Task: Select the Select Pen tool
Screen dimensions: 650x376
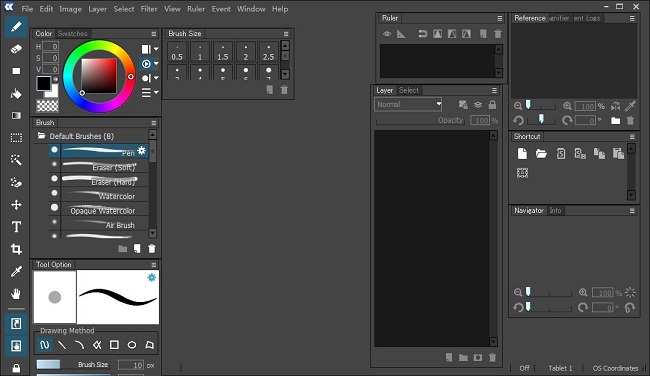Action: [x=16, y=182]
